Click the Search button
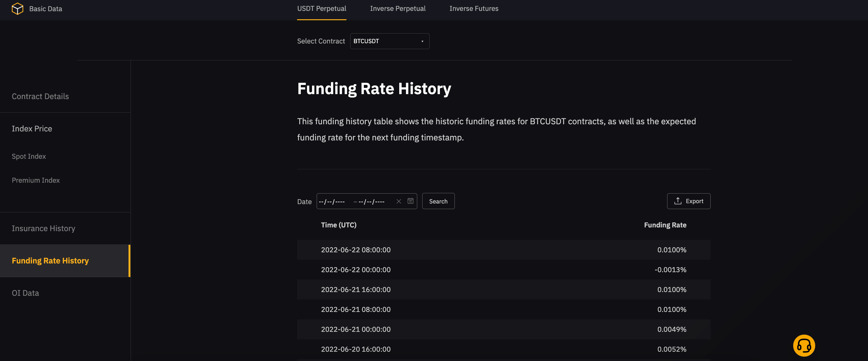This screenshot has height=361, width=868. click(x=438, y=201)
